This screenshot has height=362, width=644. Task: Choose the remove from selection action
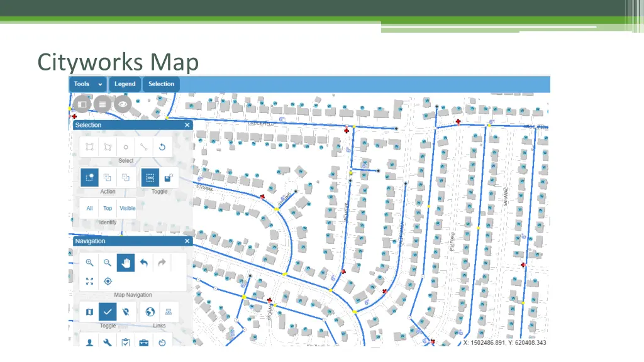click(x=126, y=178)
